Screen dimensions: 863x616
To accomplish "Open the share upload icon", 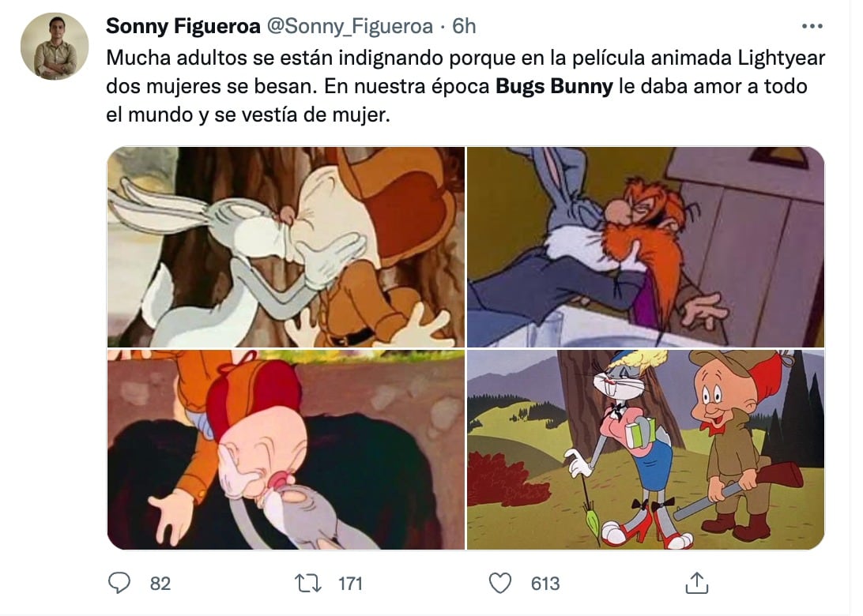I will coord(696,583).
